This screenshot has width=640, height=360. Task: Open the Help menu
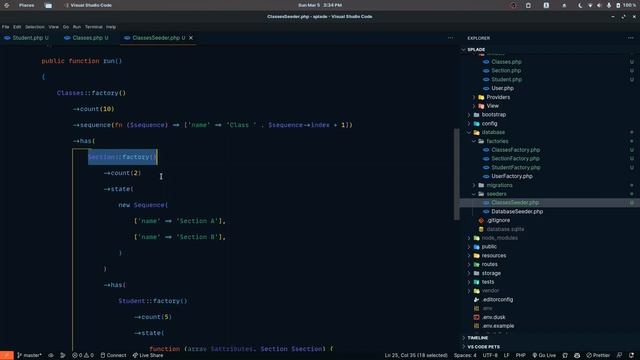click(x=111, y=27)
